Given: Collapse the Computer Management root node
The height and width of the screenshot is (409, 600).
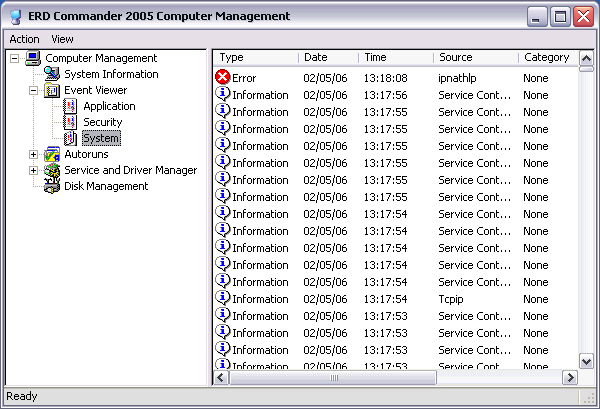Looking at the screenshot, I should pos(15,59).
